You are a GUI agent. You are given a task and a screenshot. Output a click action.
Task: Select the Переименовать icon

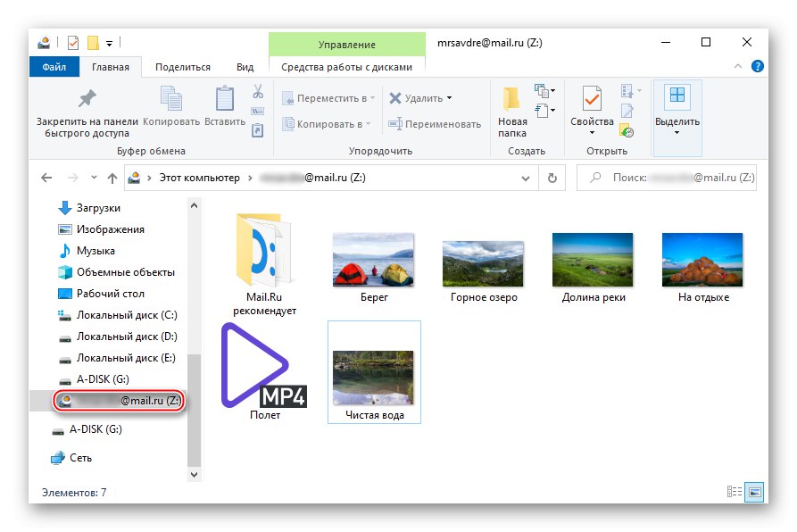tap(393, 124)
